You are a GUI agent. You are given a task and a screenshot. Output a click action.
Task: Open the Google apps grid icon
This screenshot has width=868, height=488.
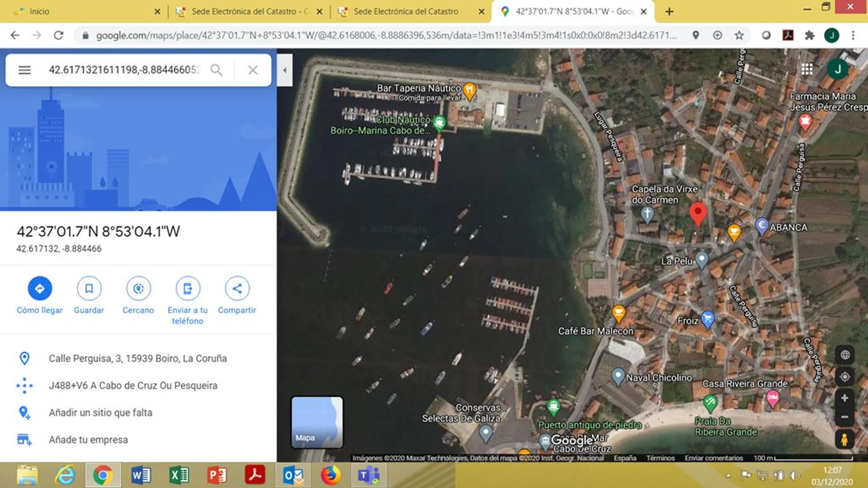pos(807,69)
